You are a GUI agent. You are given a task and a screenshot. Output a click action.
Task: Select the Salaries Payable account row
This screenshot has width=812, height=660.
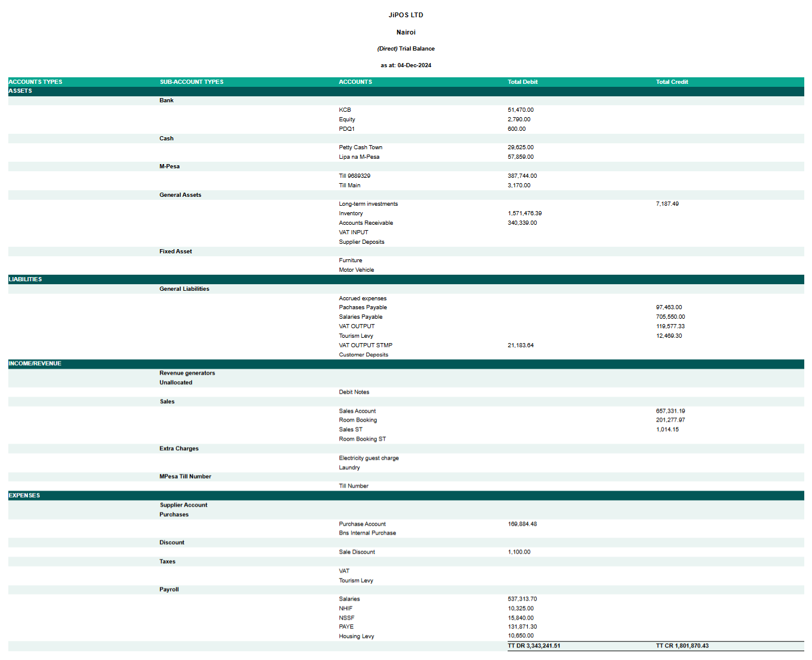360,316
